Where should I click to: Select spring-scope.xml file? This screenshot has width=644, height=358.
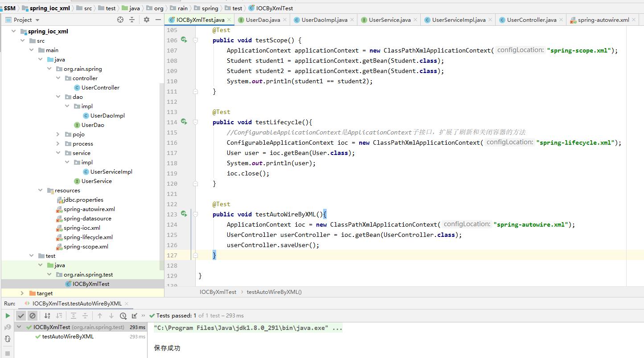pyautogui.click(x=82, y=247)
